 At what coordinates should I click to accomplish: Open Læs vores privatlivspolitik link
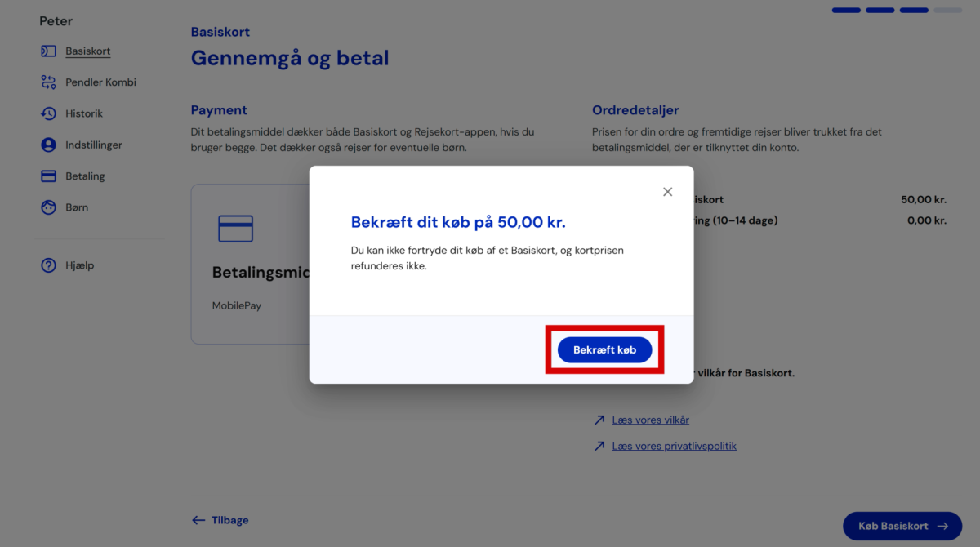[x=674, y=446]
